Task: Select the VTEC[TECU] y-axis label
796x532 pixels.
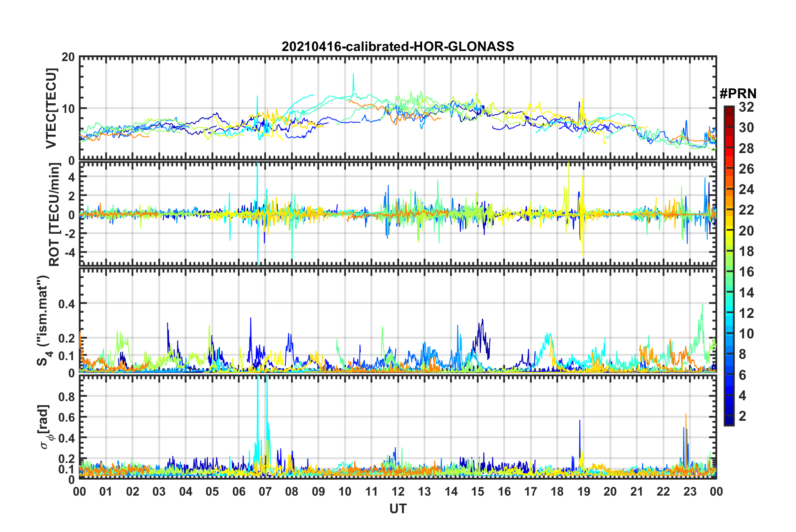Action: coord(51,108)
